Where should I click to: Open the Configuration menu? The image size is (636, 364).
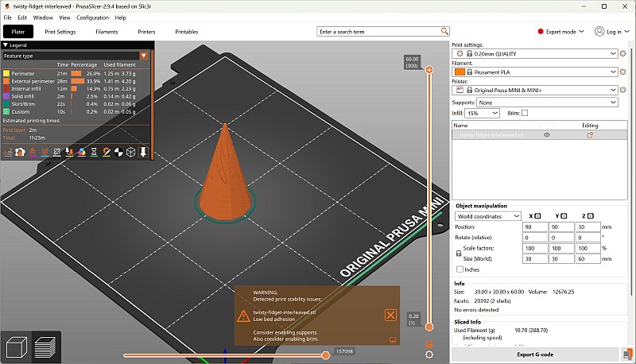(92, 17)
